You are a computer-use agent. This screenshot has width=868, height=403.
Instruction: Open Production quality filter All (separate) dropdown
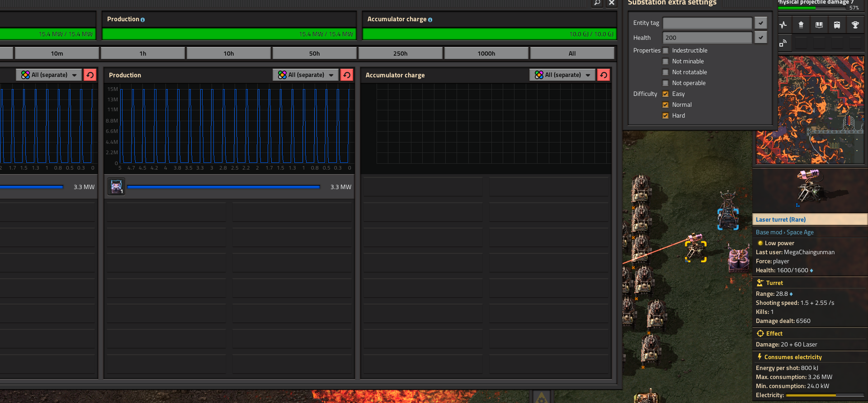306,75
